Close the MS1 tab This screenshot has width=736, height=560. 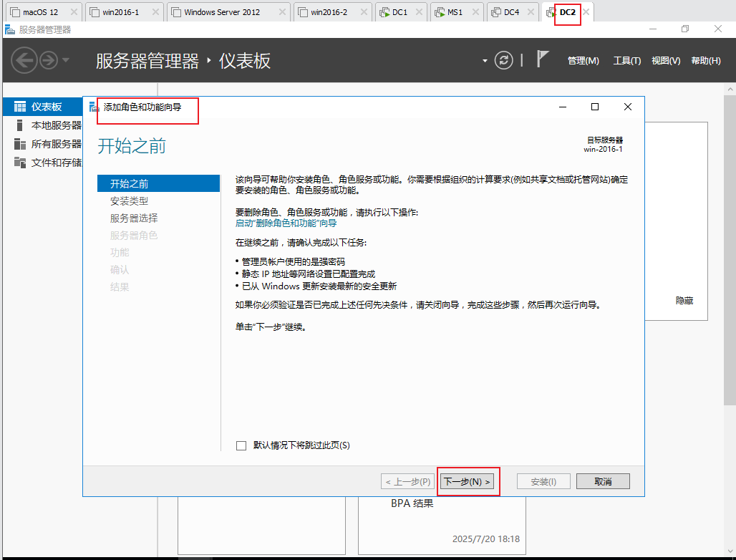(475, 12)
